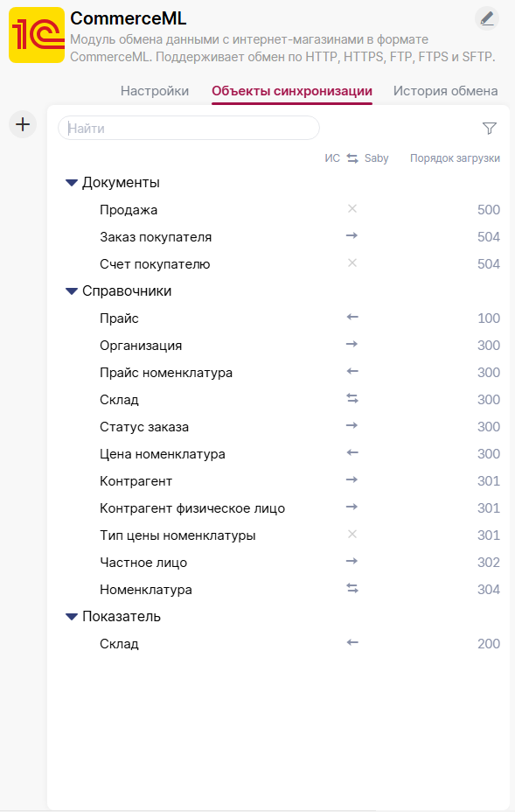This screenshot has width=515, height=812.
Task: Collapse the Справочники group
Action: (72, 291)
